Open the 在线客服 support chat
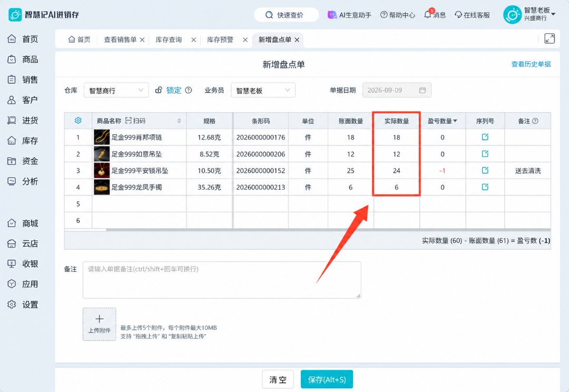This screenshot has width=569, height=392. 472,15
